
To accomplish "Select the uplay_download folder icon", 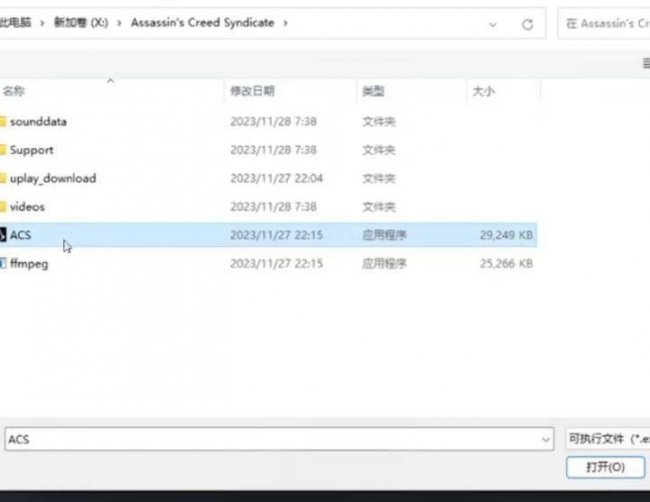I will click(3, 178).
